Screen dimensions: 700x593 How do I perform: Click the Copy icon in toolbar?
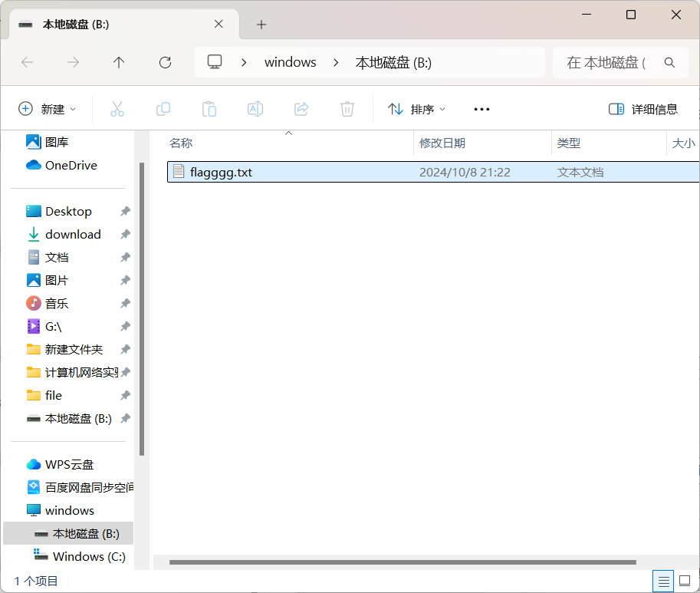(x=163, y=109)
